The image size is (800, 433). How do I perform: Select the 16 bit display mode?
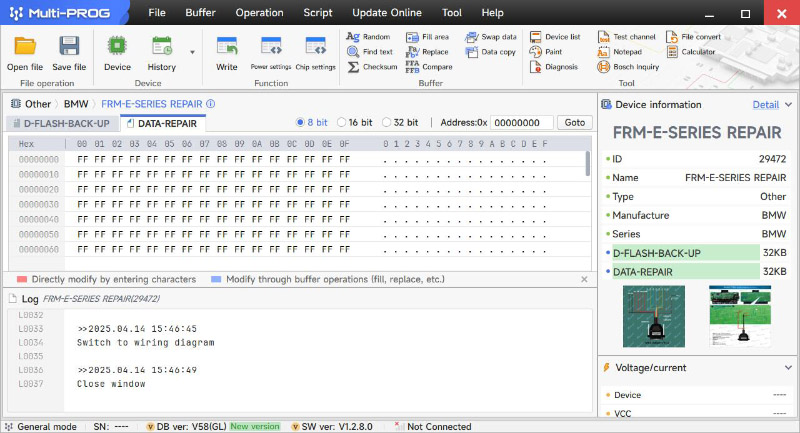[342, 122]
